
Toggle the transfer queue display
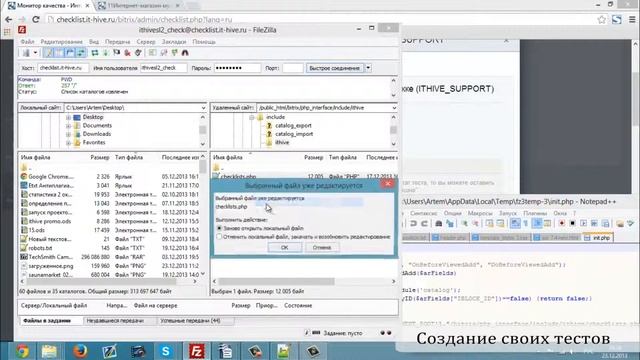[81, 53]
